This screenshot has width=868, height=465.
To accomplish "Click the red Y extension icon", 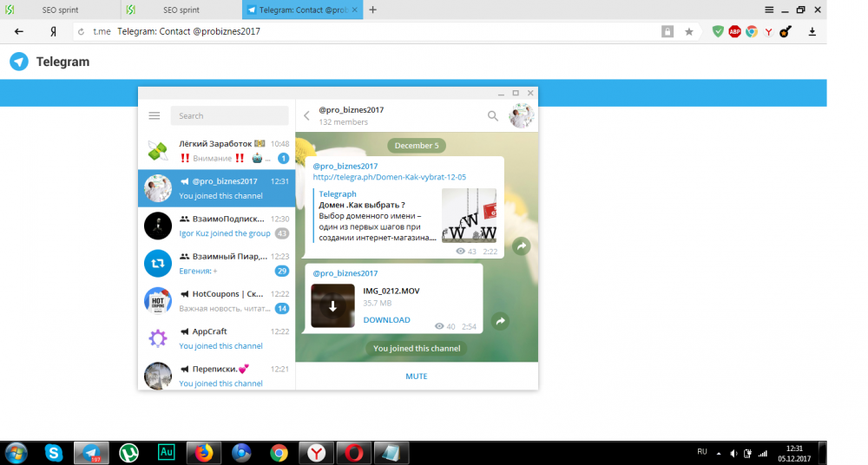I will (x=768, y=32).
